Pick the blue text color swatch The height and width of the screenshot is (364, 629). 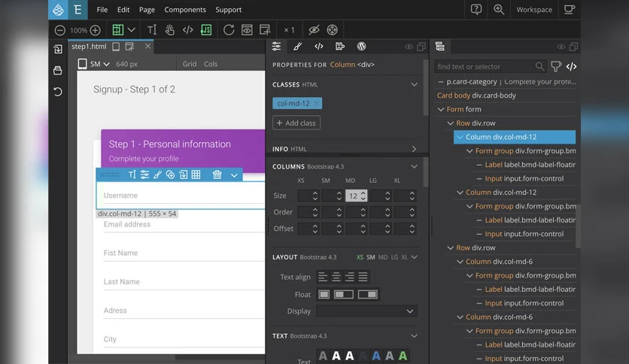click(376, 356)
